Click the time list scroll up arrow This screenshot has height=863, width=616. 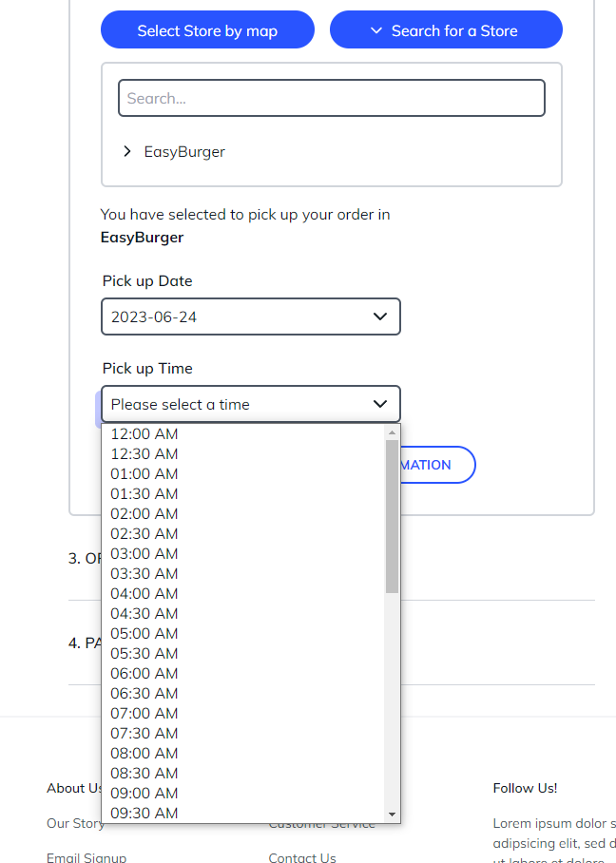392,432
